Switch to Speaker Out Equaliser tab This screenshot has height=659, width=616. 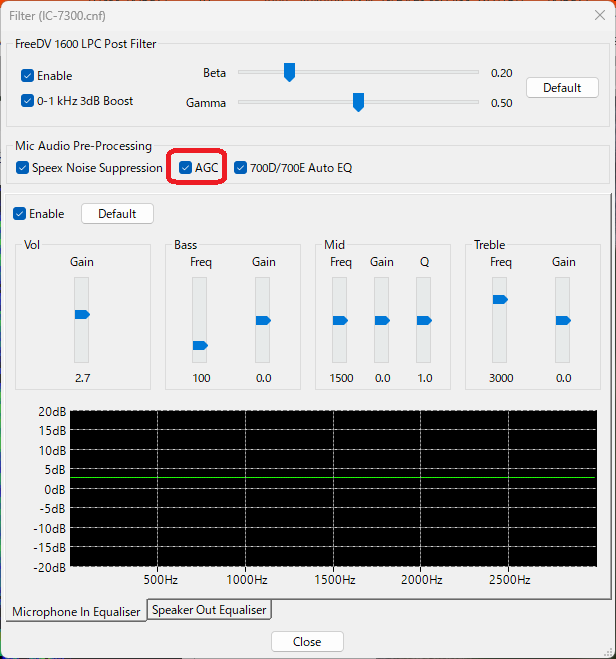(209, 610)
